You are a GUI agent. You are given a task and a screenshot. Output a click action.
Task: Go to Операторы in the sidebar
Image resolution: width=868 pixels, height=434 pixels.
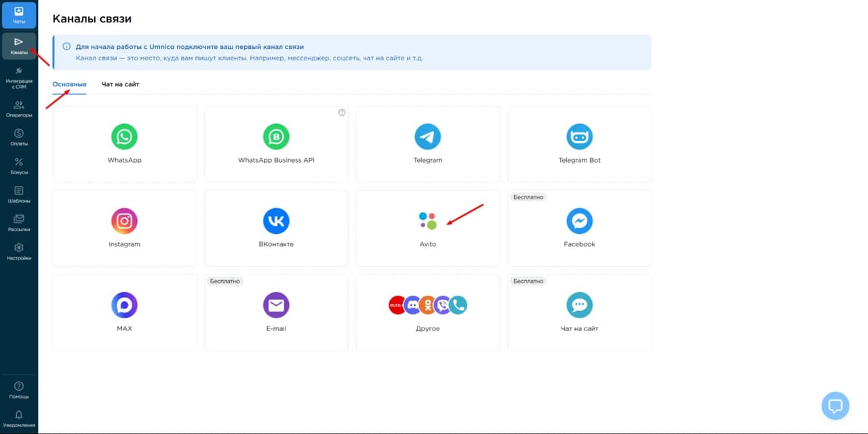19,108
